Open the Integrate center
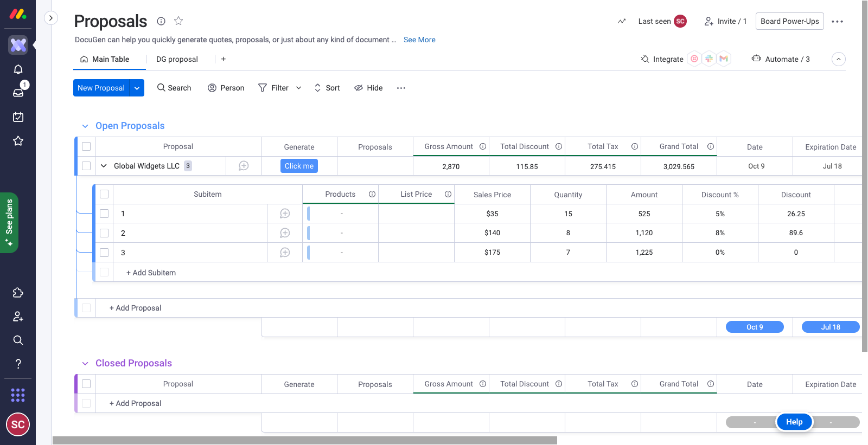 pyautogui.click(x=662, y=59)
